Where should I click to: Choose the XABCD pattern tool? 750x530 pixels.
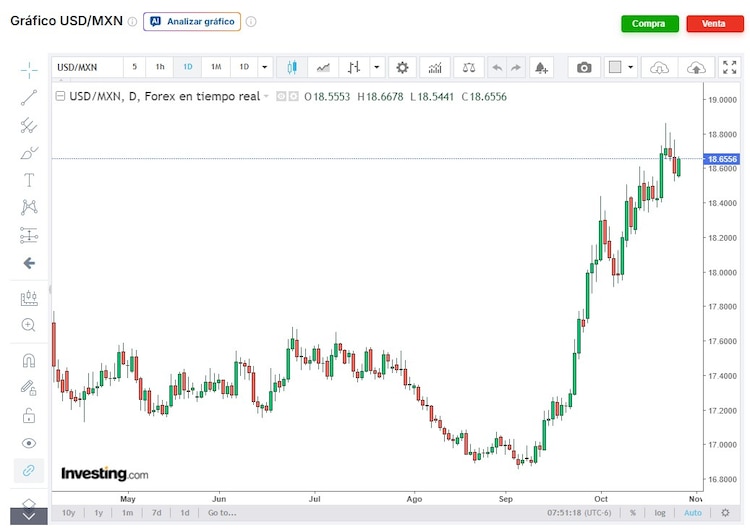coord(29,208)
